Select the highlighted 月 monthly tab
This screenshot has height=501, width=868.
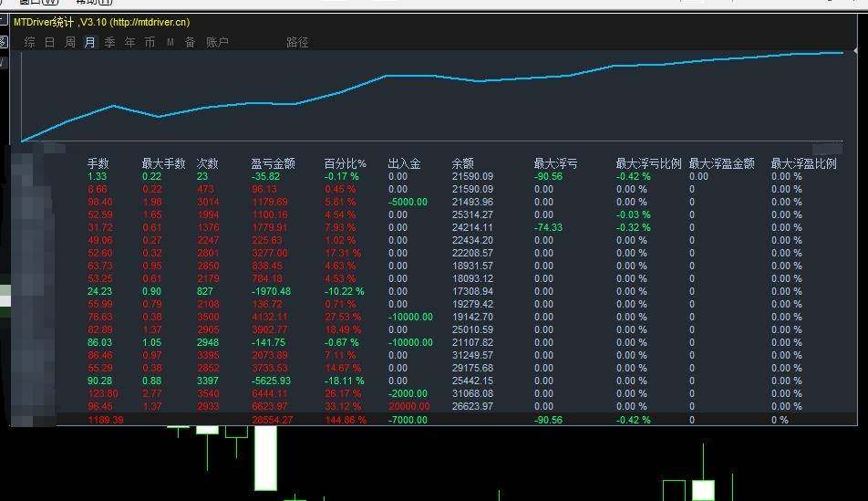(89, 42)
